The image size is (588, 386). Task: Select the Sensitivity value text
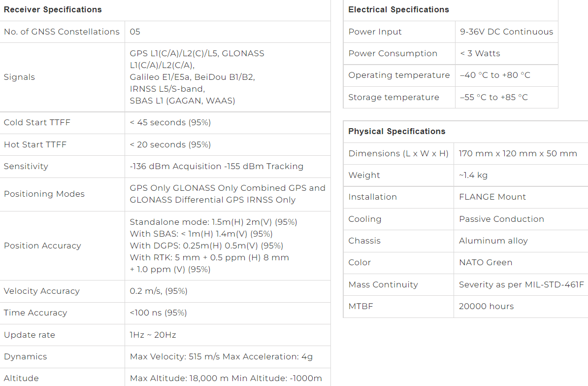(x=216, y=166)
